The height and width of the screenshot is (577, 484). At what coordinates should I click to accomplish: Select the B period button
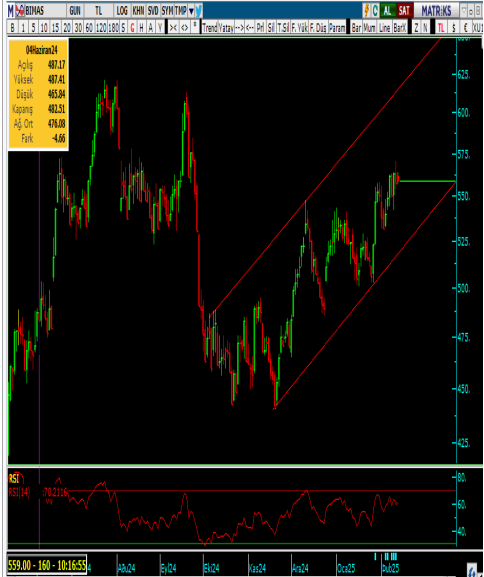coord(13,28)
